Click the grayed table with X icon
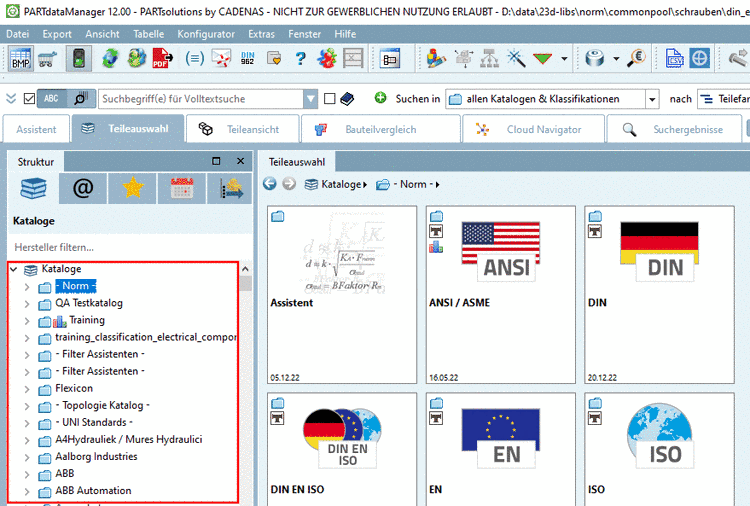Viewport: 750px width, 506px height. 353,59
